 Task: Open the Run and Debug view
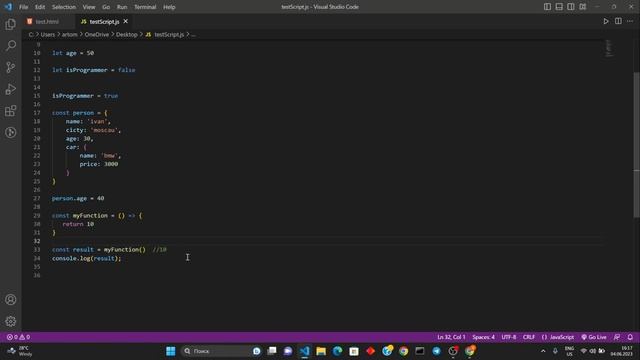(x=11, y=89)
